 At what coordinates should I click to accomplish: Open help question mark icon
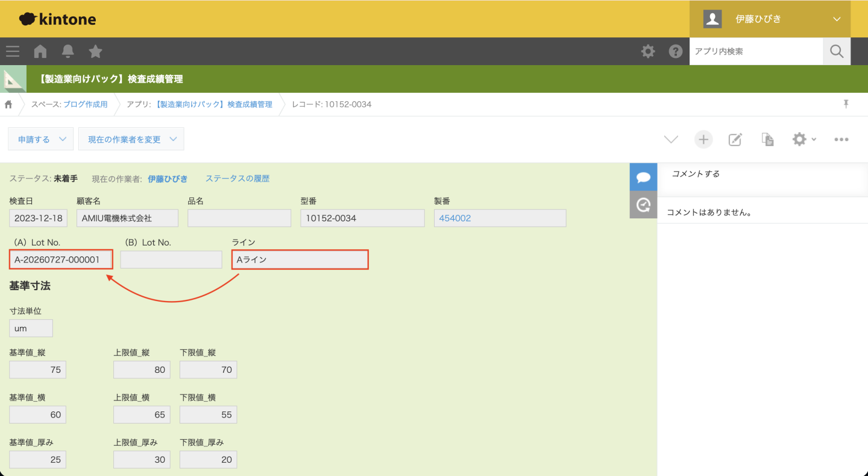676,51
